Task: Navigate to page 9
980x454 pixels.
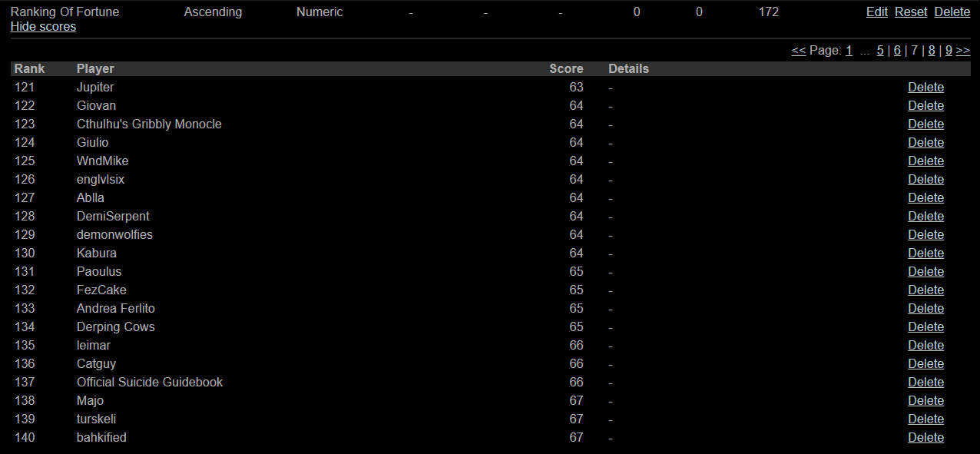Action: point(949,51)
